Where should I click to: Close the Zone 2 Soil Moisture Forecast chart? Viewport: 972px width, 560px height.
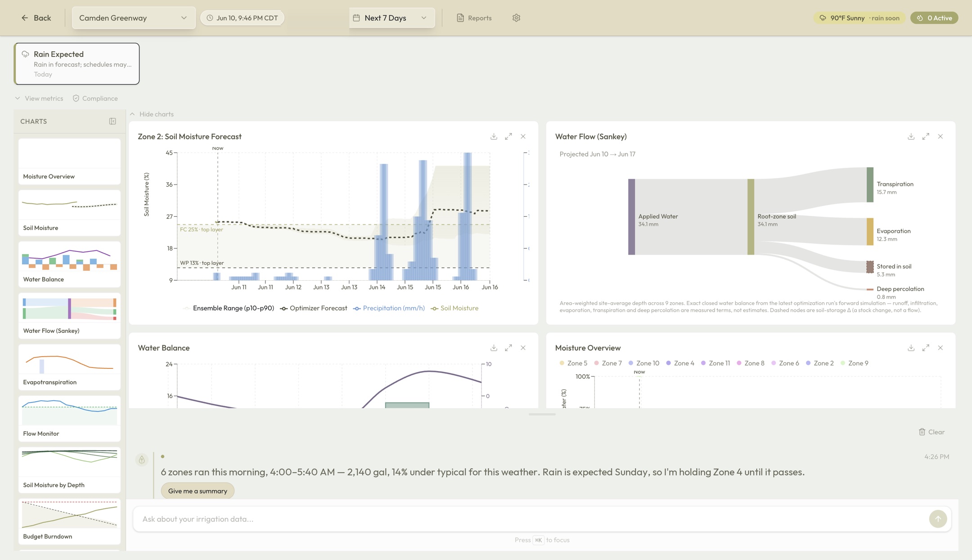(x=523, y=136)
